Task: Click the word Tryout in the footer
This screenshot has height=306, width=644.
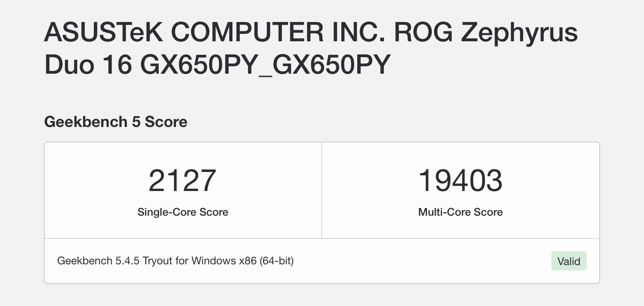Action: [x=158, y=261]
